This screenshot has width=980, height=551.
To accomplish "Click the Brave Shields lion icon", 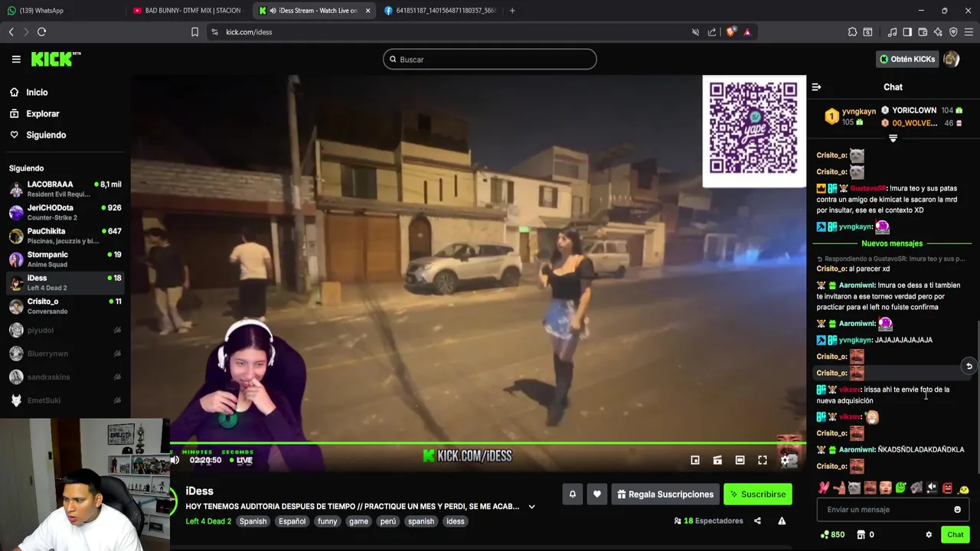I will pos(731,32).
